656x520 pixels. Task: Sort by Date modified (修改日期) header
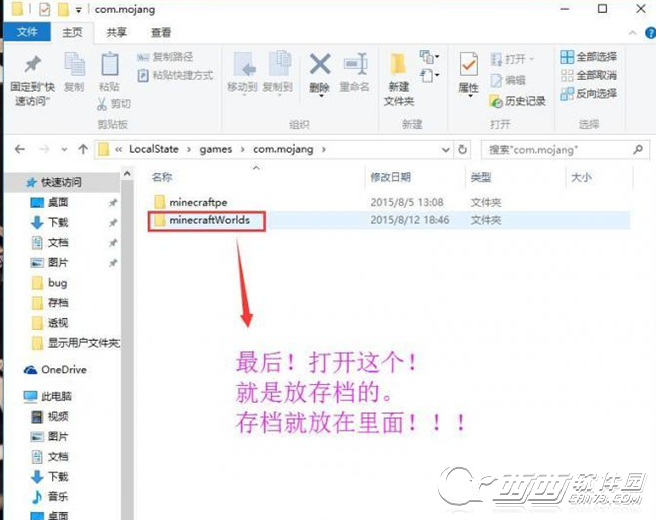point(390,177)
